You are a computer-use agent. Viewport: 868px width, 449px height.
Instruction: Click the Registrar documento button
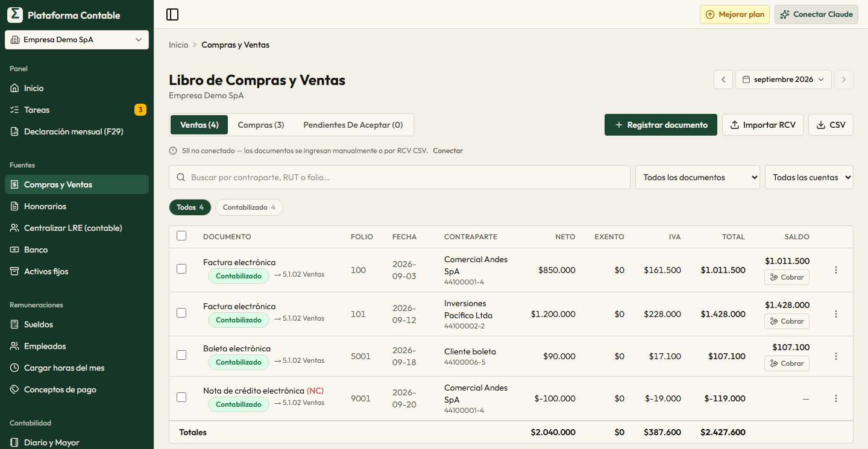pyautogui.click(x=661, y=125)
